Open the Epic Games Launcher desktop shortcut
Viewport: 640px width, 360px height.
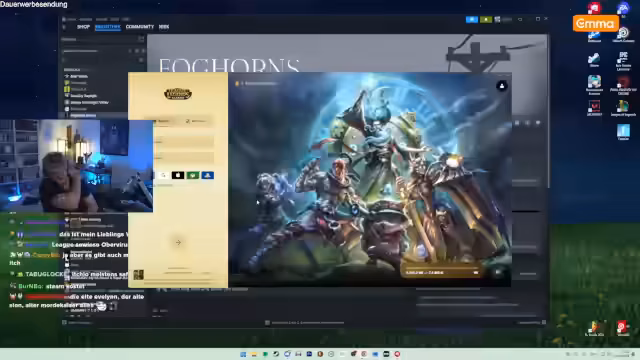pyautogui.click(x=623, y=61)
